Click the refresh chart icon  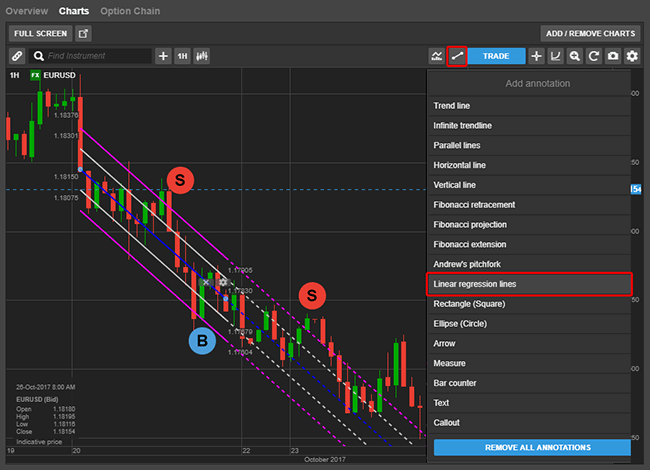click(x=593, y=56)
